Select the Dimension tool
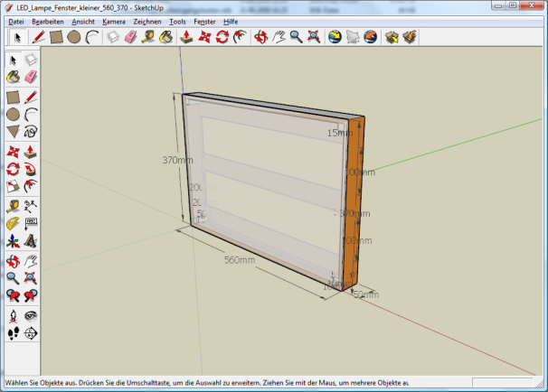 (x=31, y=207)
